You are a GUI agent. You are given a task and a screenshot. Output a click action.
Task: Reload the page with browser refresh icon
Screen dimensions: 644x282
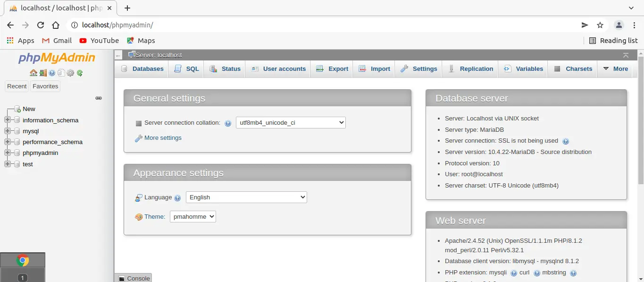tap(41, 25)
